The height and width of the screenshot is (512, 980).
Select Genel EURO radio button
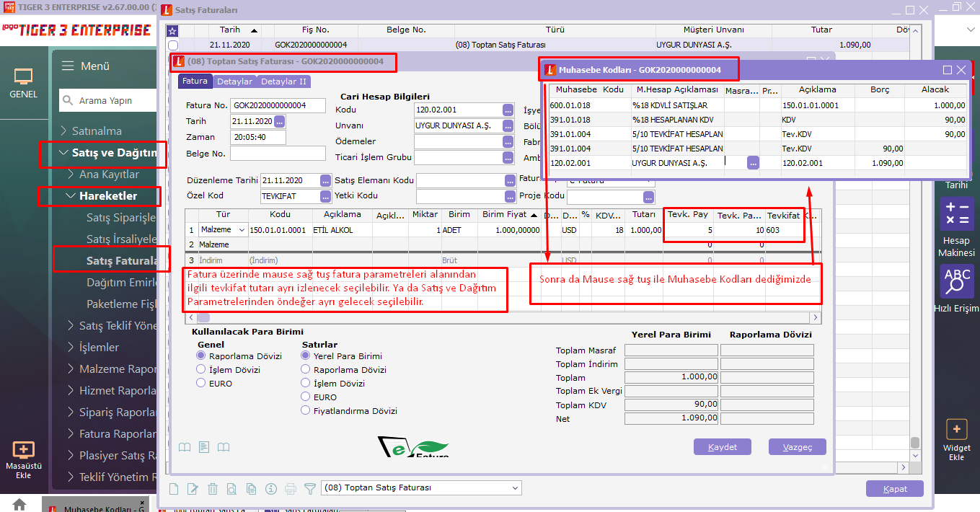tap(201, 384)
